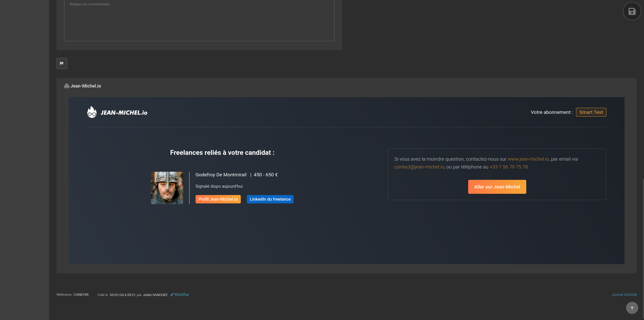Click the floating save disk icon
Viewport: 644px width, 320px height.
(632, 11)
